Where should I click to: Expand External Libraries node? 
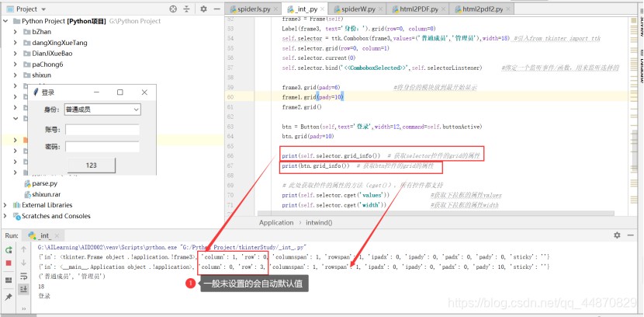pyautogui.click(x=6, y=205)
